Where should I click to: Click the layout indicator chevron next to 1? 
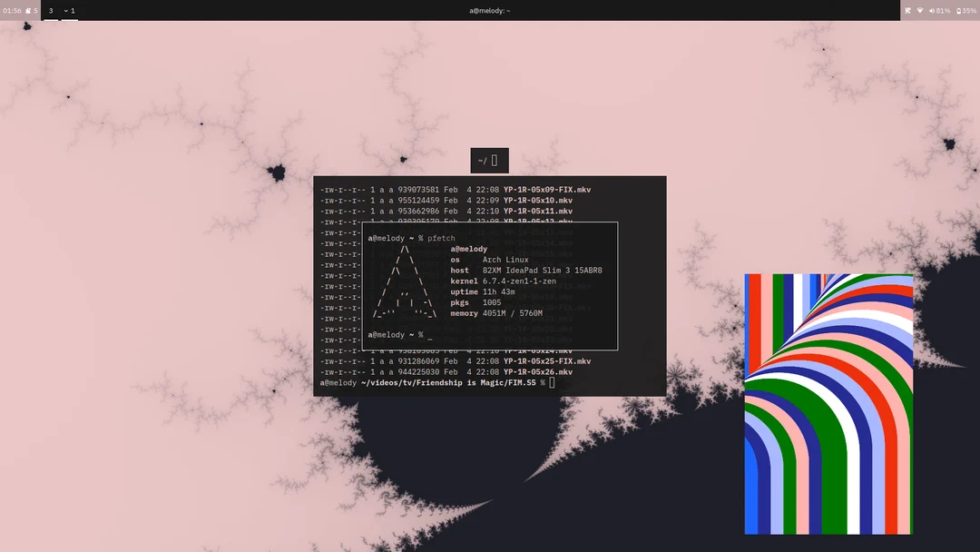[64, 11]
